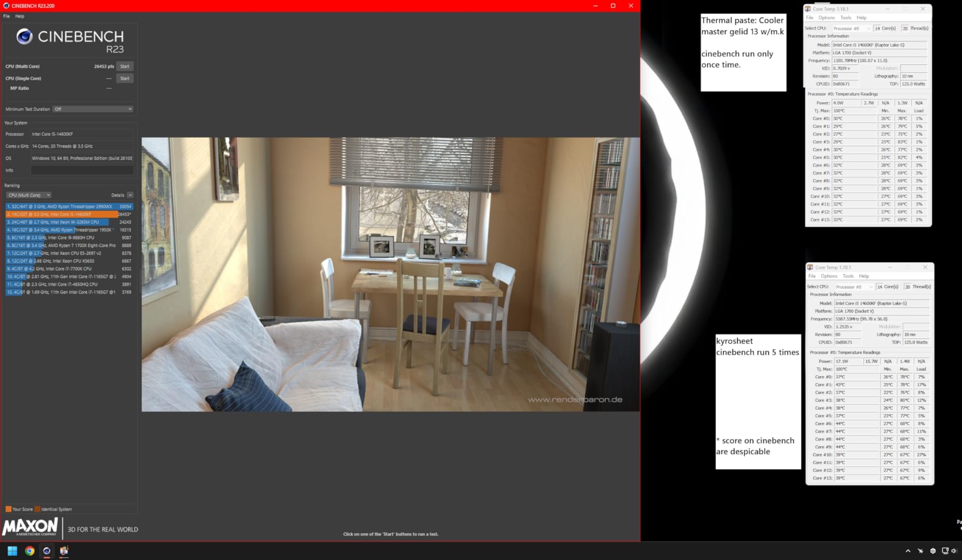Select the Processor field showing Intel Core i5-14600KF
962x560 pixels.
(x=82, y=134)
